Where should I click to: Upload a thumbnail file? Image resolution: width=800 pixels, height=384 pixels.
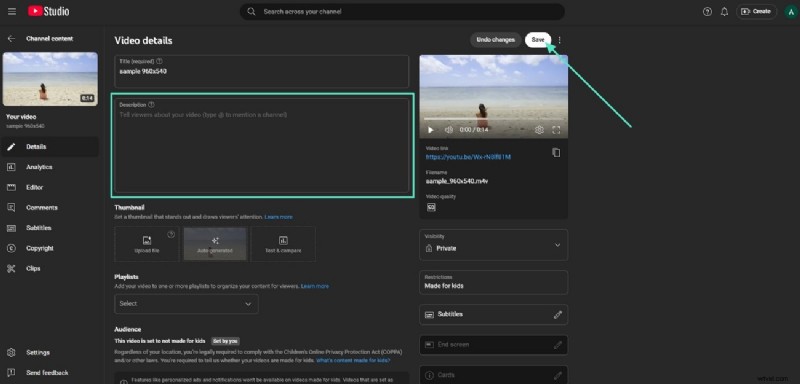(147, 244)
